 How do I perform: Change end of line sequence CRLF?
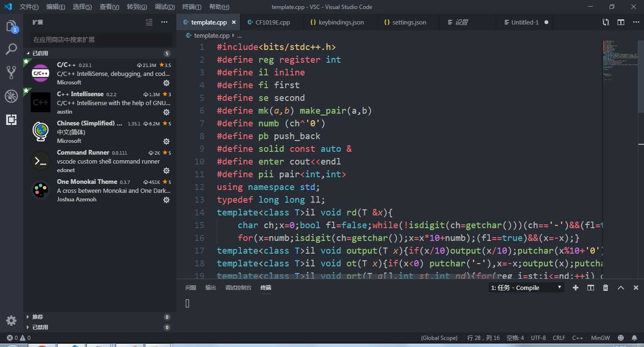(x=559, y=338)
